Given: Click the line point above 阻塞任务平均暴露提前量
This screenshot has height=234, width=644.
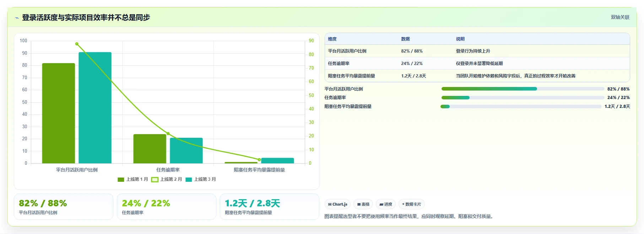Looking at the screenshot, I should tap(259, 160).
